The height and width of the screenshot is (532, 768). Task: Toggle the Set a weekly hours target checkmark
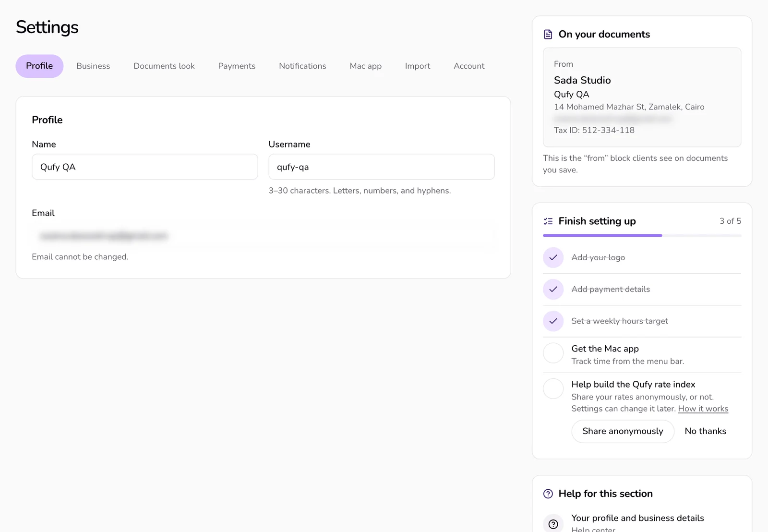click(553, 321)
